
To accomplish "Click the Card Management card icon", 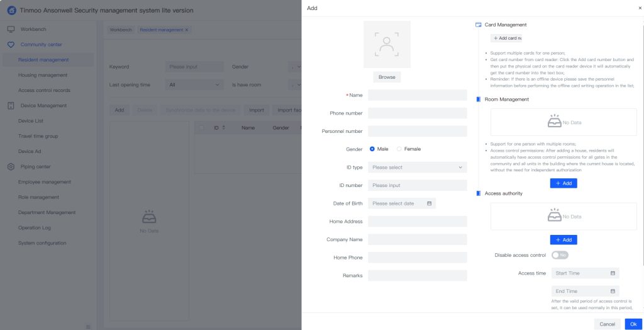I will [x=478, y=25].
